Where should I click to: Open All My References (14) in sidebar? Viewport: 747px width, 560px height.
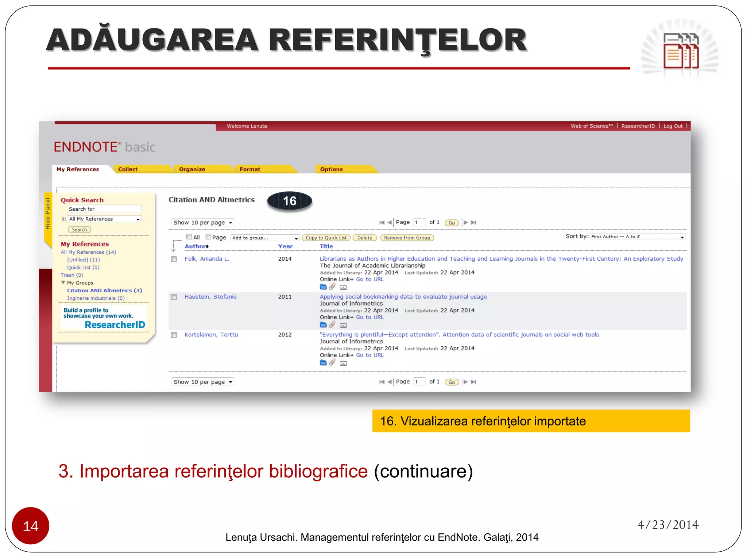pos(88,252)
